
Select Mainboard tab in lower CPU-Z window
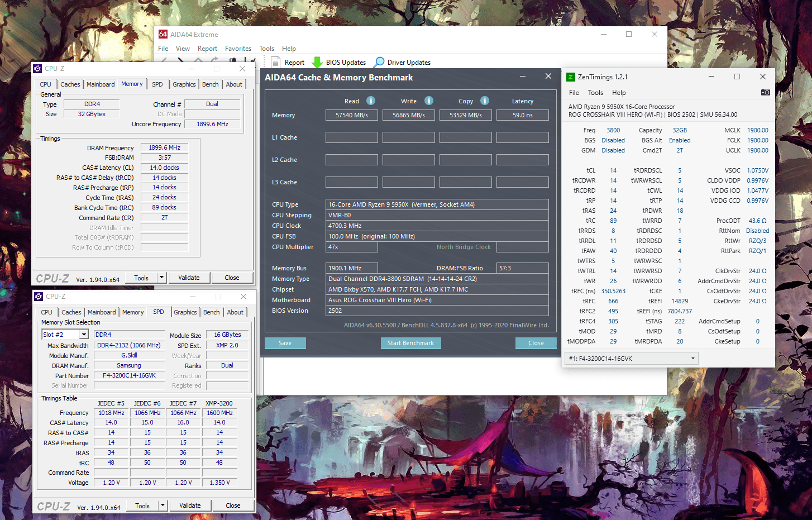pyautogui.click(x=102, y=312)
